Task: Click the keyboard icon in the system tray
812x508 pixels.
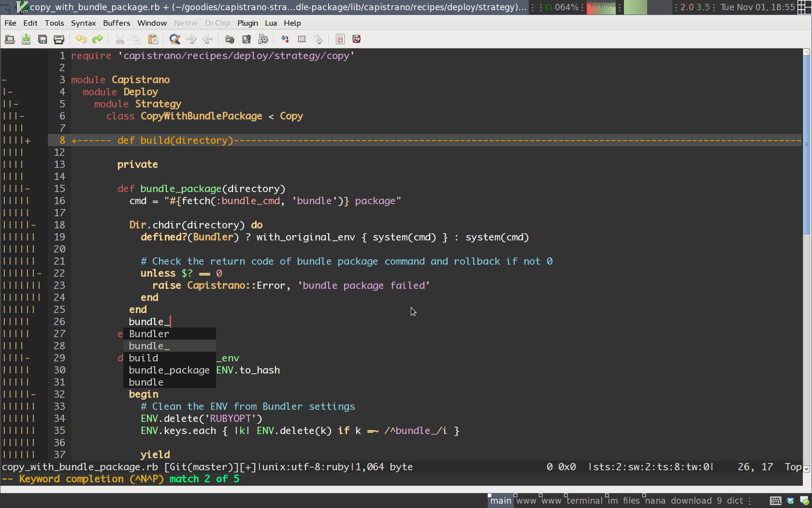Action: click(x=776, y=501)
